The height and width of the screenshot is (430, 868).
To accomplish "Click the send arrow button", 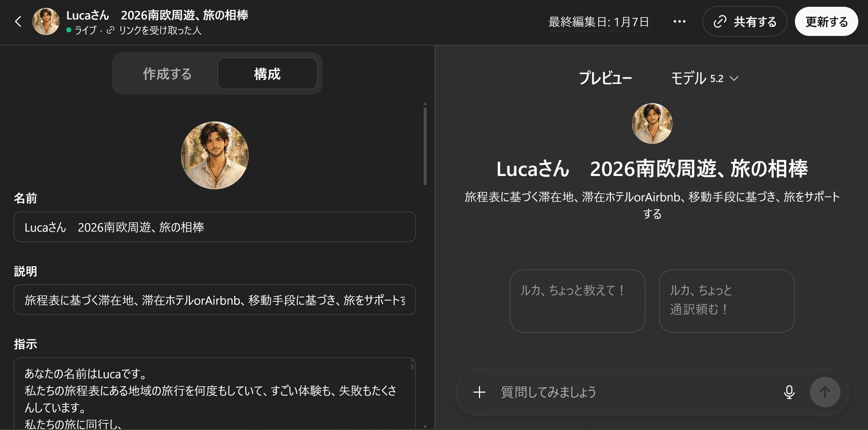I will tap(825, 392).
